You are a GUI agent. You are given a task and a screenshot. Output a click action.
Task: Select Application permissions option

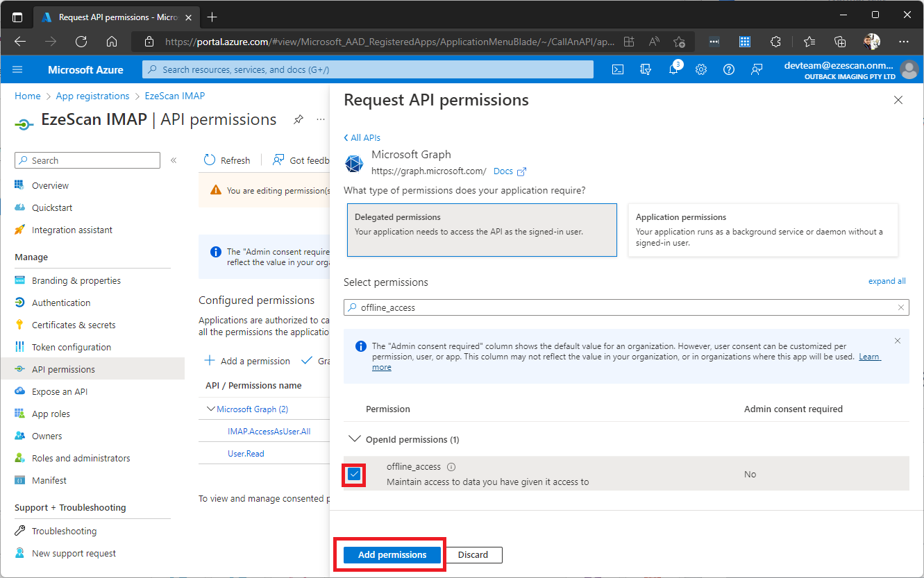coord(763,230)
